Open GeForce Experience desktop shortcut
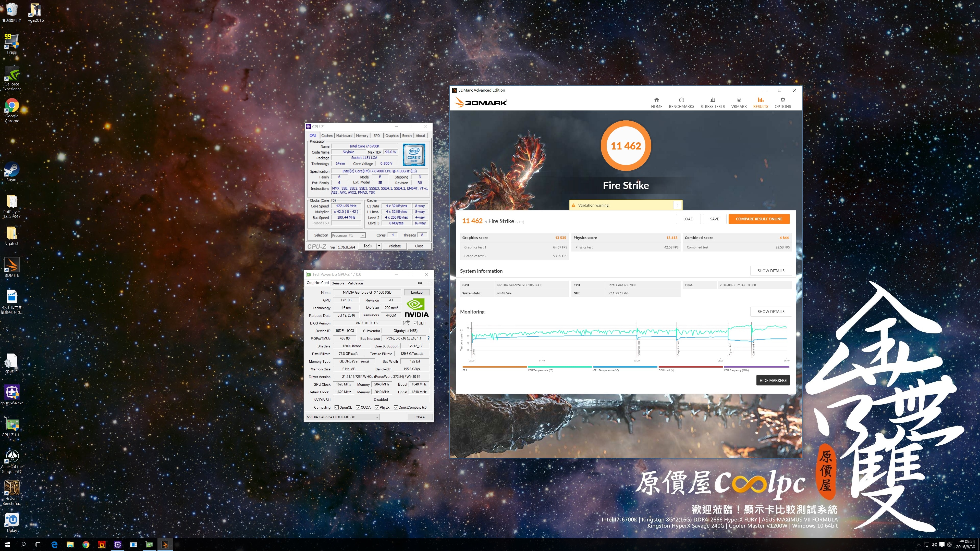The image size is (980, 551). (12, 79)
